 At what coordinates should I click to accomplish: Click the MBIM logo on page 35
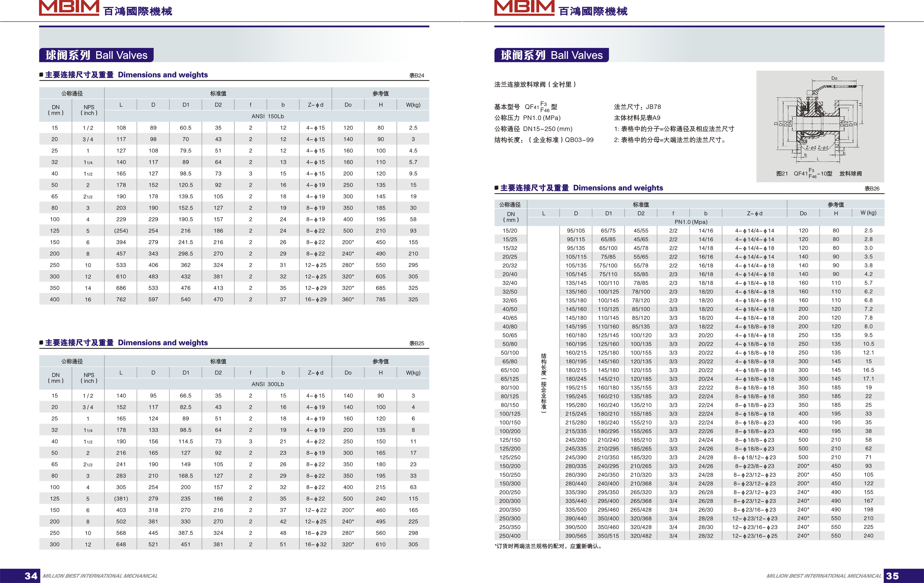coord(524,8)
